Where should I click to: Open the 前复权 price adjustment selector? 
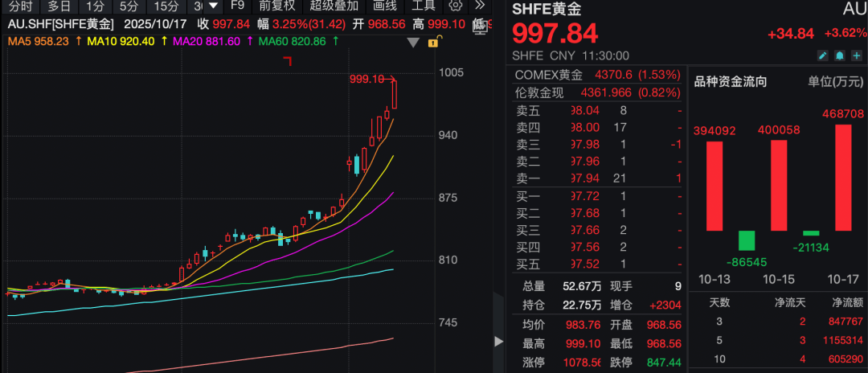(276, 6)
